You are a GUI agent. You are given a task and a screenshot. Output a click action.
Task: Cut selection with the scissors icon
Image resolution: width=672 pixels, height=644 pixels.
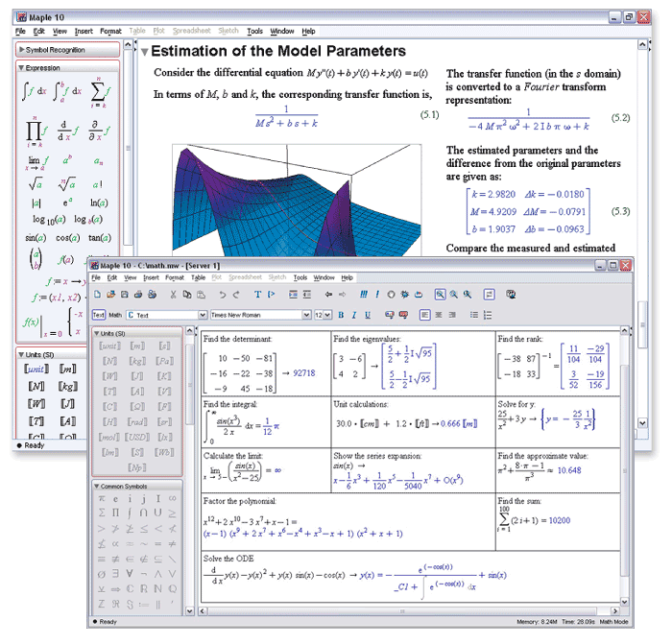[x=173, y=295]
